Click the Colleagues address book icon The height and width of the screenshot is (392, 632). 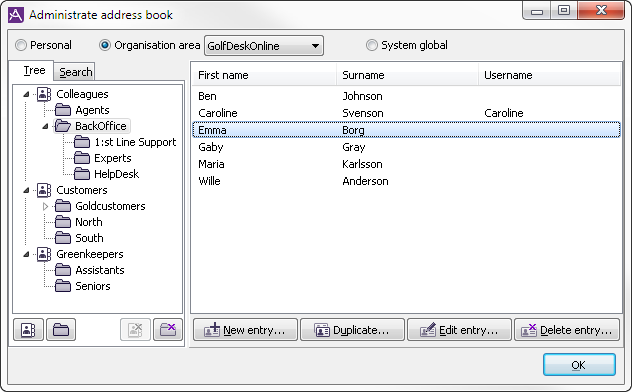point(44,94)
